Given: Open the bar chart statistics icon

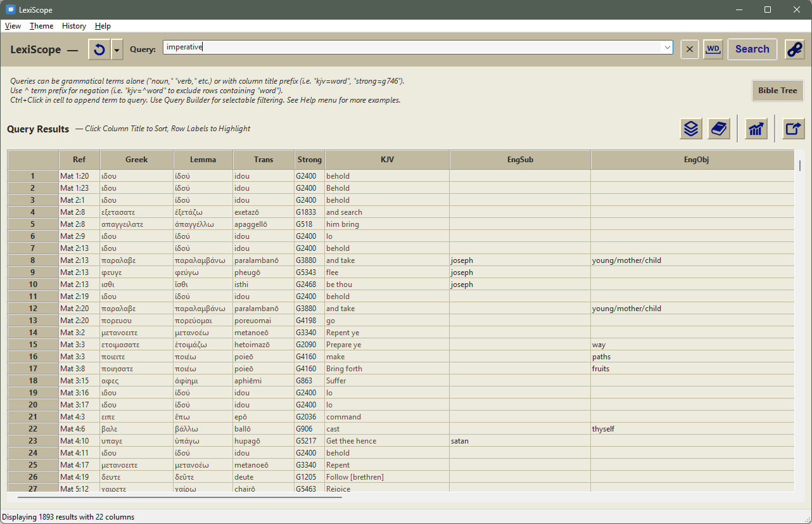Looking at the screenshot, I should point(756,129).
